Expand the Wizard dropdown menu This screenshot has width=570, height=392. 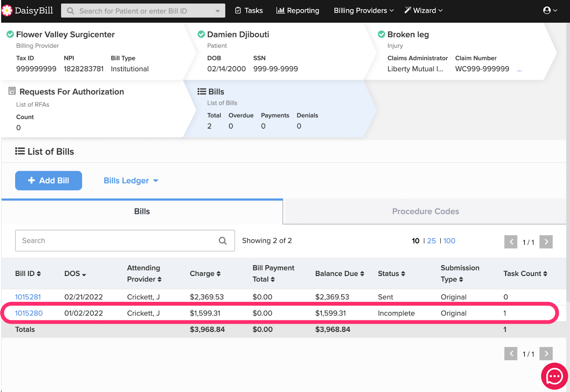pyautogui.click(x=424, y=11)
